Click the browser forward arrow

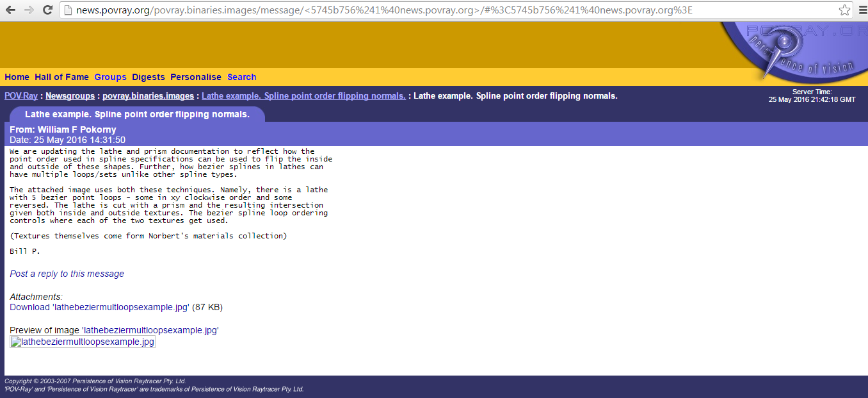29,10
